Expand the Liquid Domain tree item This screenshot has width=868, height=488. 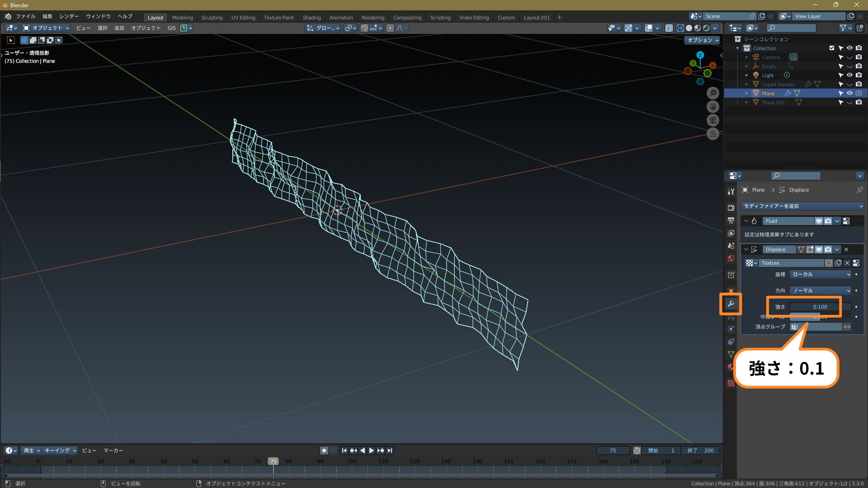(x=747, y=84)
